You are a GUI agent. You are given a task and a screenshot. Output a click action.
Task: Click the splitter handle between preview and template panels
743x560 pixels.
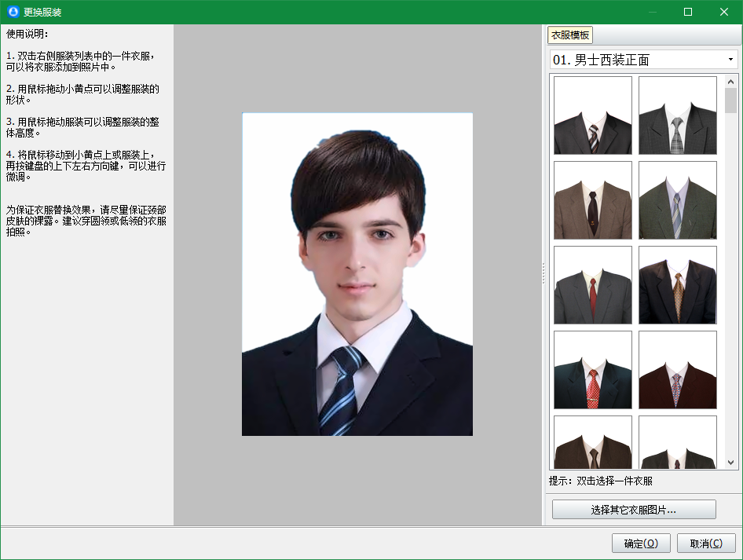point(543,273)
